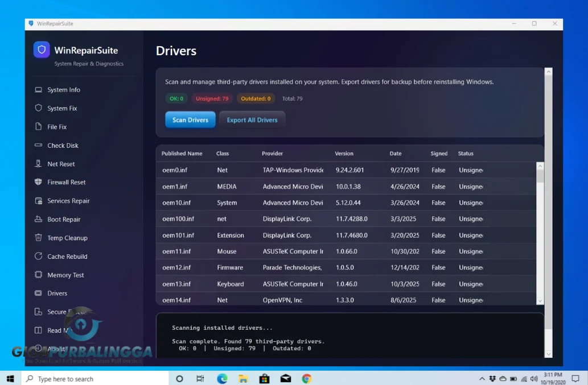Click the Firewall Reset shield icon
The width and height of the screenshot is (588, 385).
click(38, 181)
